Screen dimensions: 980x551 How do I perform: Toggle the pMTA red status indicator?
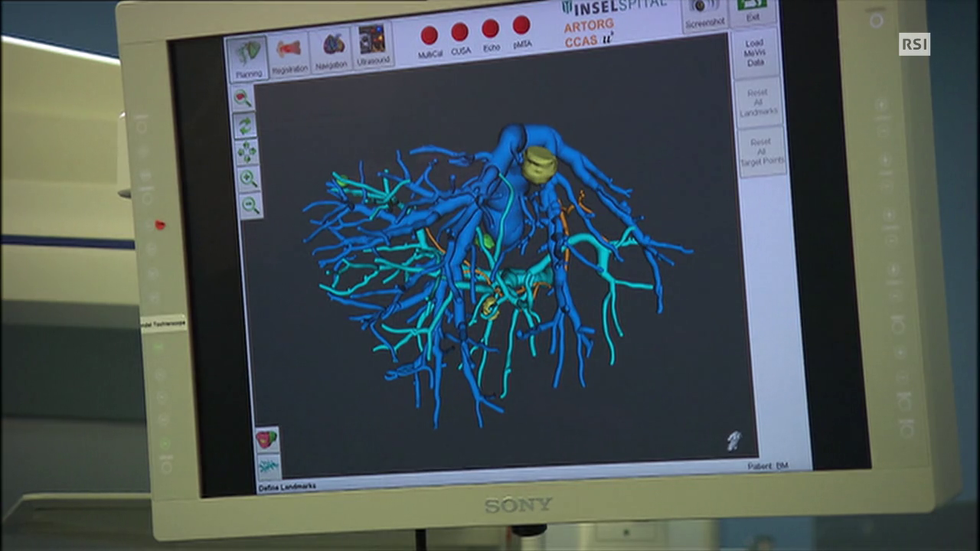(x=521, y=27)
